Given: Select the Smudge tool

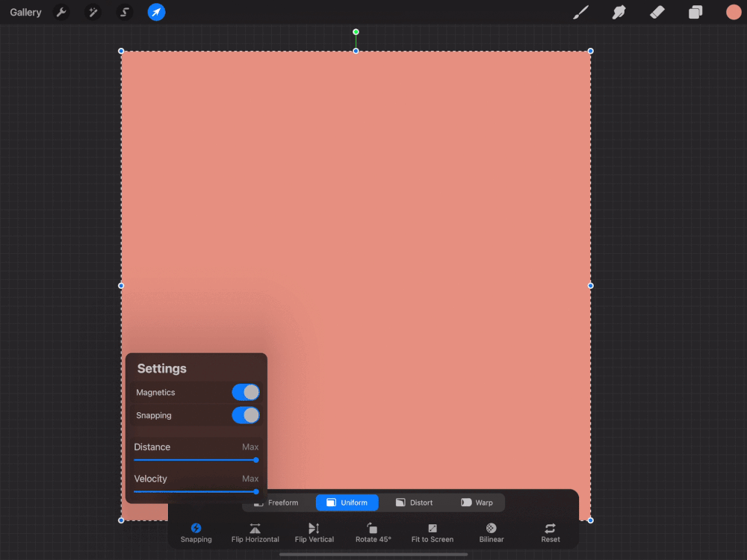Looking at the screenshot, I should [x=619, y=12].
